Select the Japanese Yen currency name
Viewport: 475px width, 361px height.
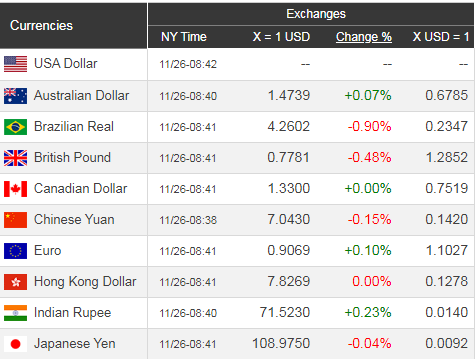tap(75, 344)
